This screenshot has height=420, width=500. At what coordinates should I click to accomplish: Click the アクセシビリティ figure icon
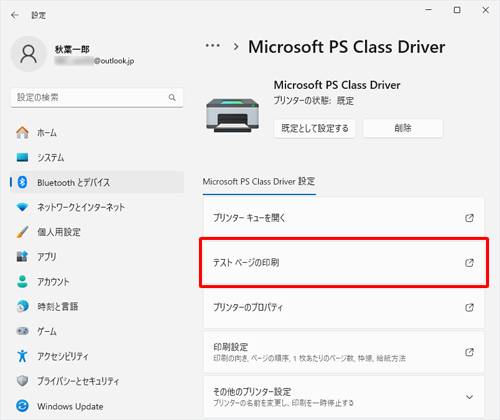coord(22,356)
